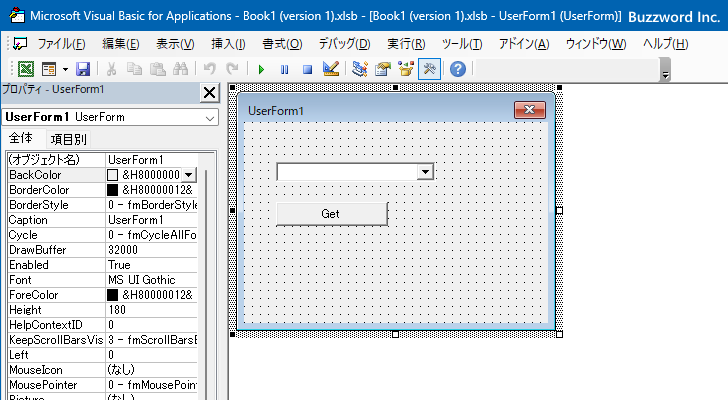Image resolution: width=728 pixels, height=400 pixels.
Task: Open the Object Browser icon
Action: pos(405,69)
